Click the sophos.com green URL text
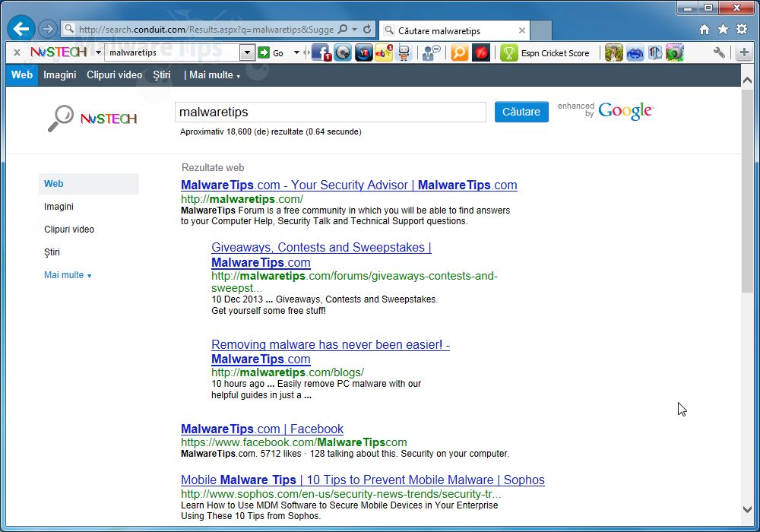760x532 pixels. click(340, 494)
